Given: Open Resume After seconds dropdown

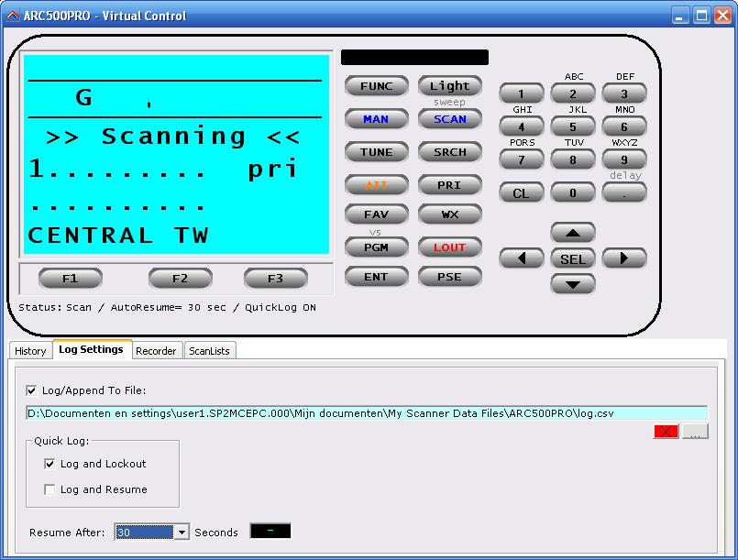Looking at the screenshot, I should click(x=182, y=533).
